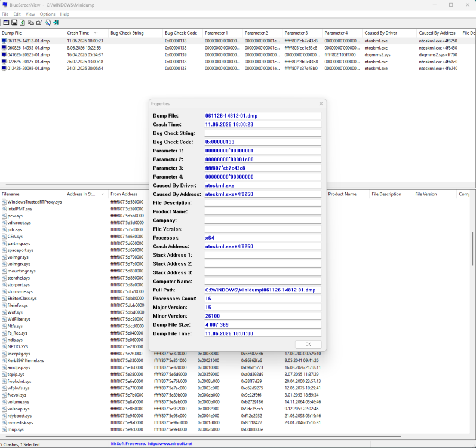The image size is (476, 448).
Task: Open the Options menu
Action: [x=47, y=14]
